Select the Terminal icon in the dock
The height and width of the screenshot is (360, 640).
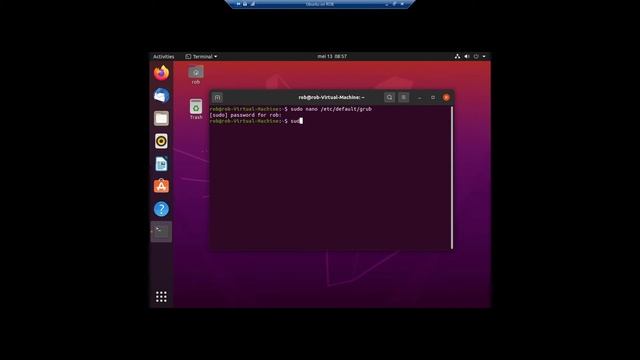161,231
